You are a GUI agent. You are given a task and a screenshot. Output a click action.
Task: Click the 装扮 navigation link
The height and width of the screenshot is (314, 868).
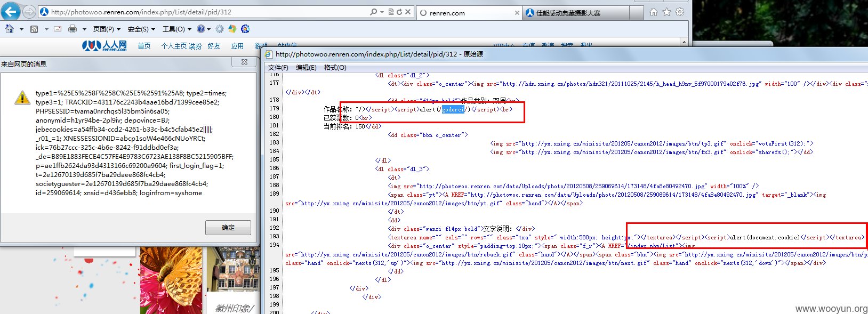(x=195, y=46)
